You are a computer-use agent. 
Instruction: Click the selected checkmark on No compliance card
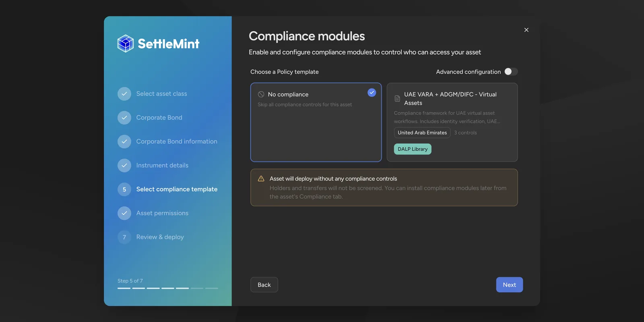click(372, 93)
